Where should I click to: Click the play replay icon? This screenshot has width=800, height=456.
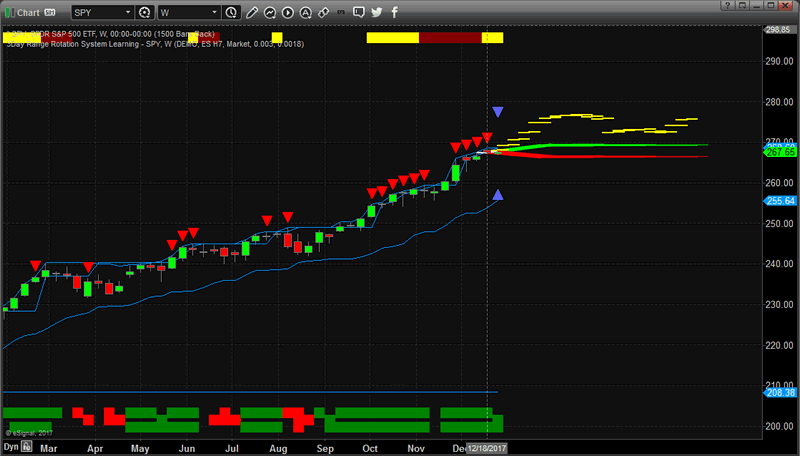(x=290, y=12)
